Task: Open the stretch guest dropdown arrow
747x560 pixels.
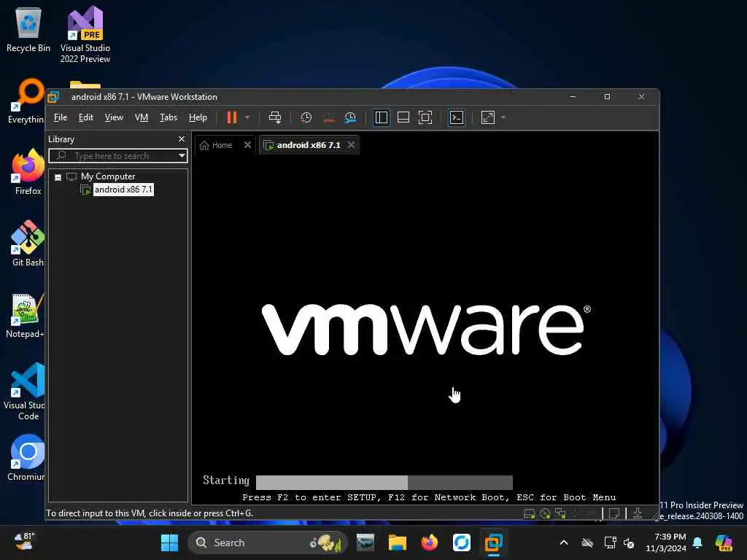Action: click(x=503, y=117)
